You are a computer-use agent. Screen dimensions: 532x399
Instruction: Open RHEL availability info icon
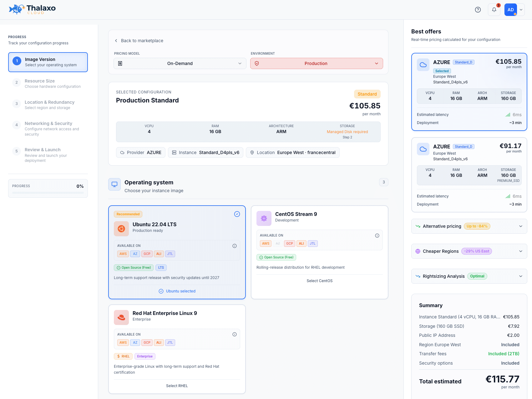coord(235,334)
